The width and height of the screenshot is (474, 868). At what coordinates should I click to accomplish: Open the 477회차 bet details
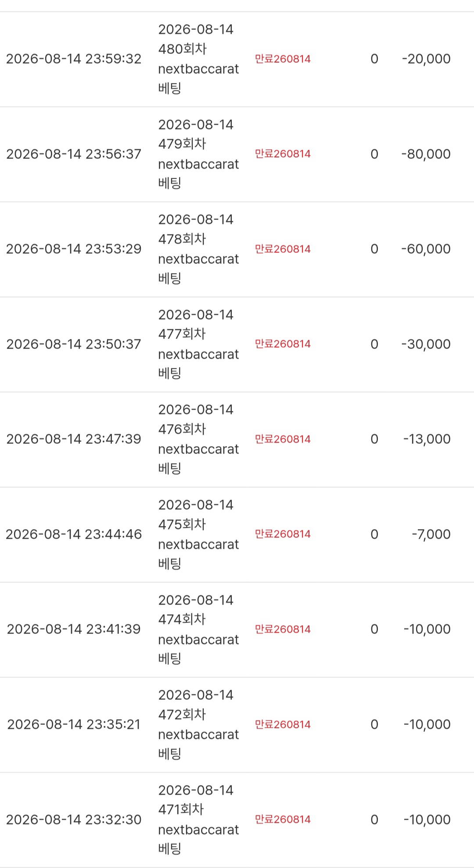(198, 344)
